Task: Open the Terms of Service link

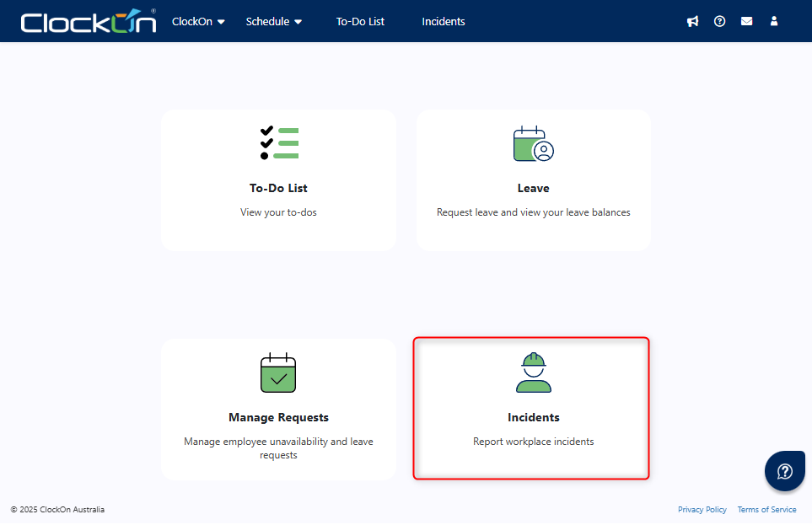Action: point(767,510)
